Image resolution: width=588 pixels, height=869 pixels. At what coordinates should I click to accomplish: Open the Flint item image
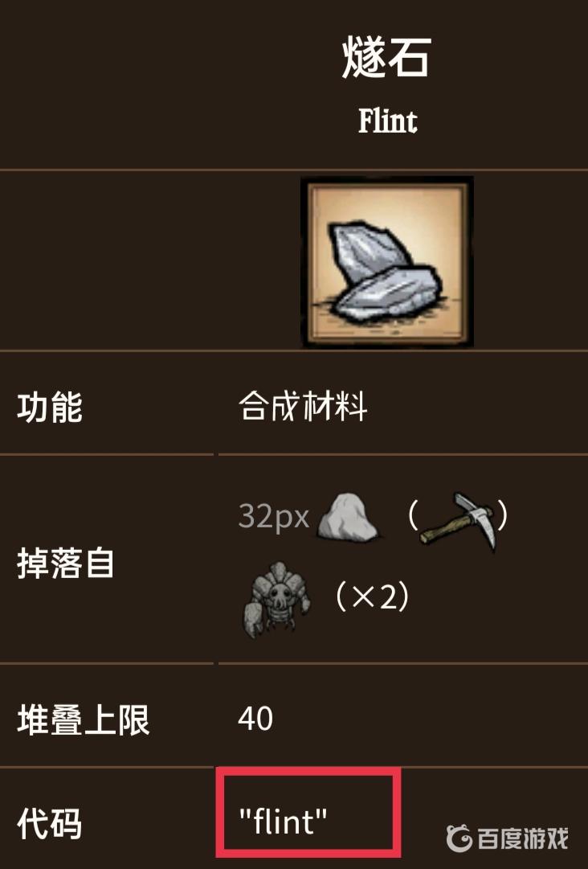[x=387, y=261]
